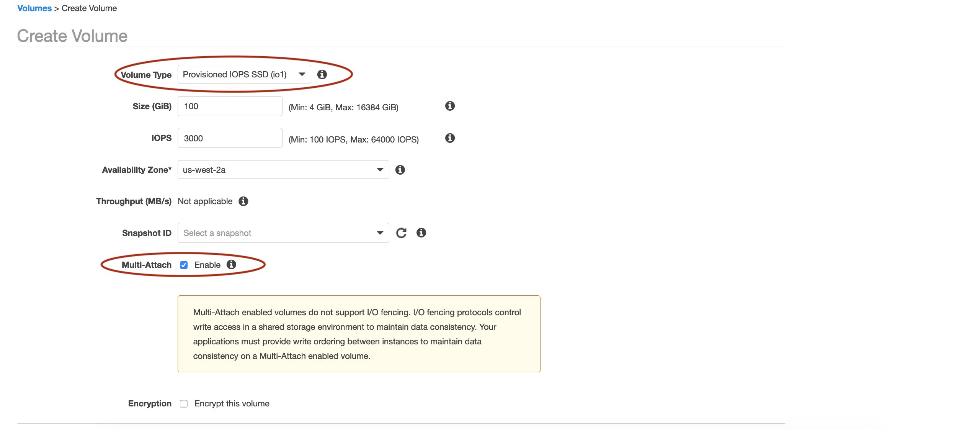980x429 pixels.
Task: Click the us-west-2a zone value
Action: (230, 169)
